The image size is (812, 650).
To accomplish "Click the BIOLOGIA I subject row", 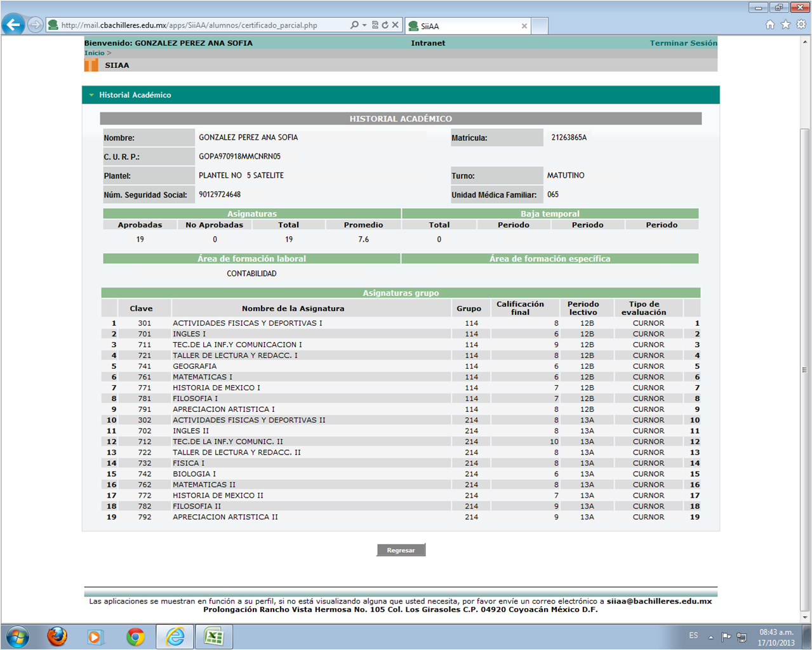I will [401, 474].
